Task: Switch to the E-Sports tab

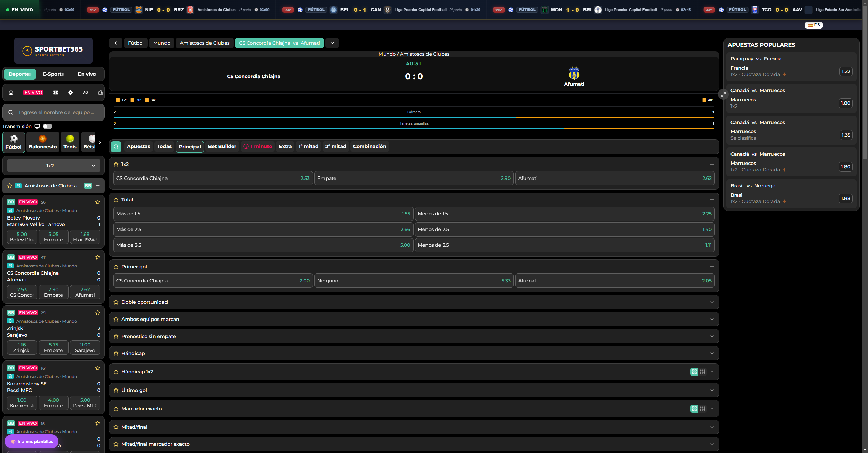Action: click(54, 74)
